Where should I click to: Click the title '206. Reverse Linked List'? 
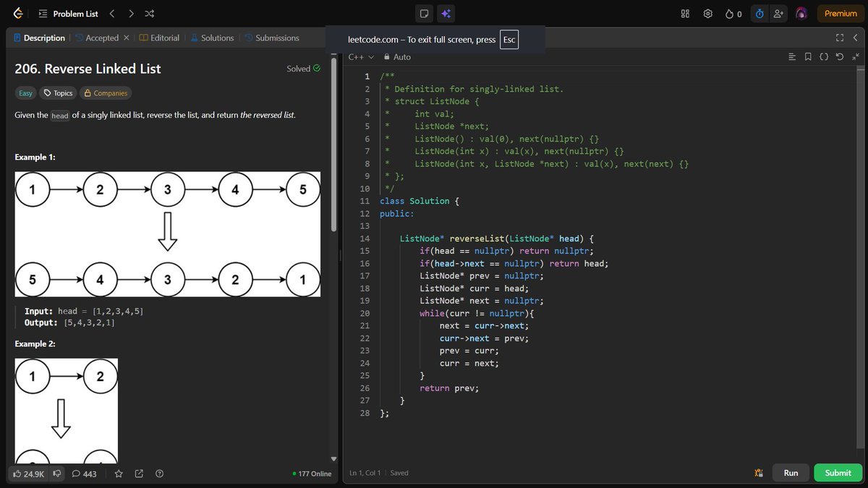[88, 69]
